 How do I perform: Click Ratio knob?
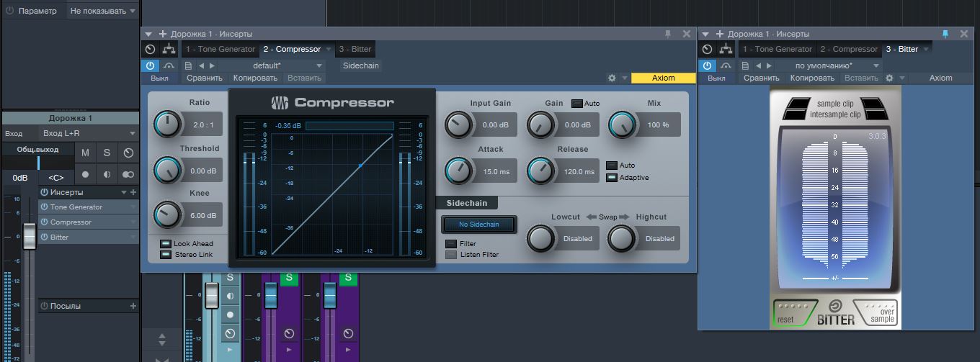(x=167, y=125)
